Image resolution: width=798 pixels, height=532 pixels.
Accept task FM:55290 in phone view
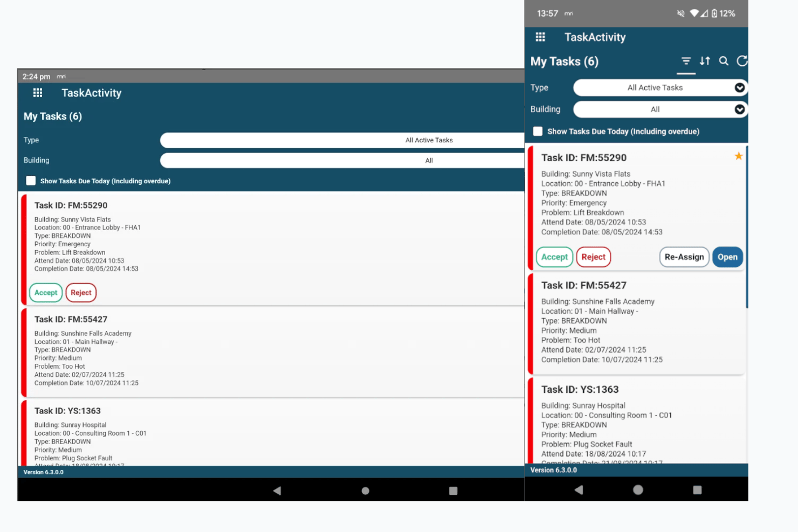(554, 257)
